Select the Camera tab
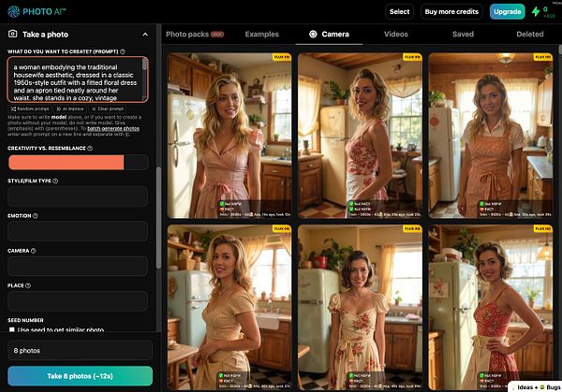The height and width of the screenshot is (392, 562). point(329,35)
